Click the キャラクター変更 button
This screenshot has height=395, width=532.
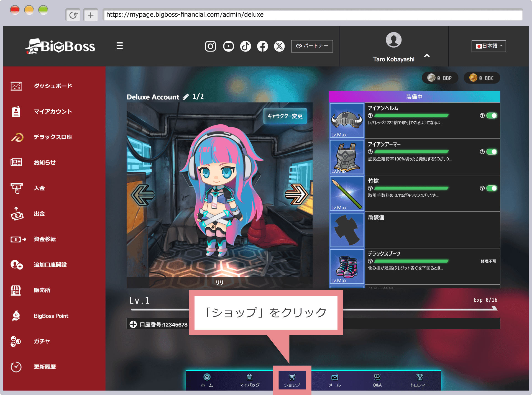[285, 116]
